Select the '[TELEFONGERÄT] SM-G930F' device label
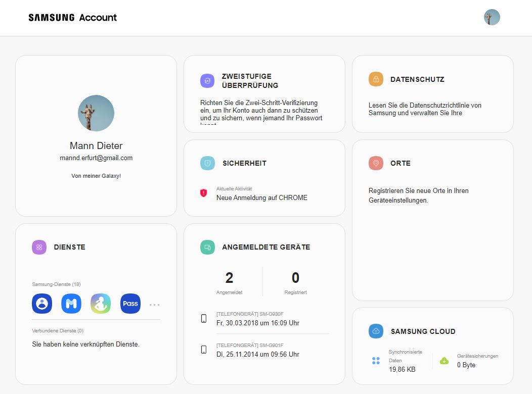The height and width of the screenshot is (394, 532). coord(250,314)
